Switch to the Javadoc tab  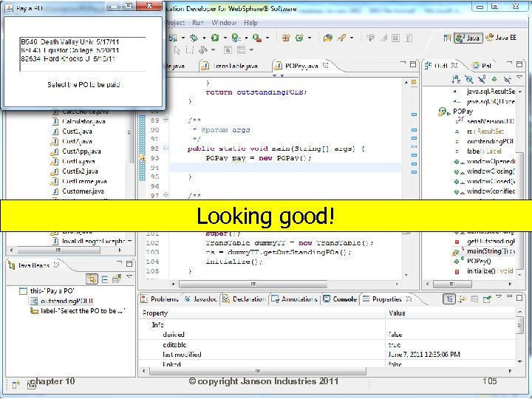[x=201, y=299]
